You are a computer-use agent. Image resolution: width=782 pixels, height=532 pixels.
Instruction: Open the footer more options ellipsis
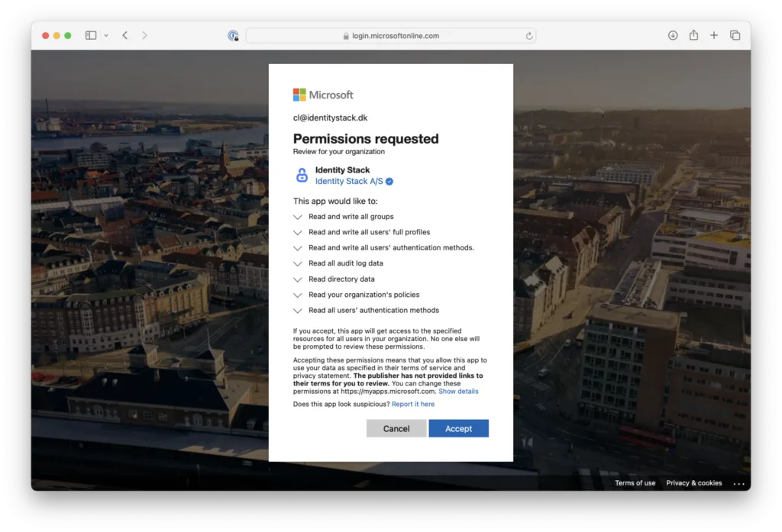click(738, 483)
